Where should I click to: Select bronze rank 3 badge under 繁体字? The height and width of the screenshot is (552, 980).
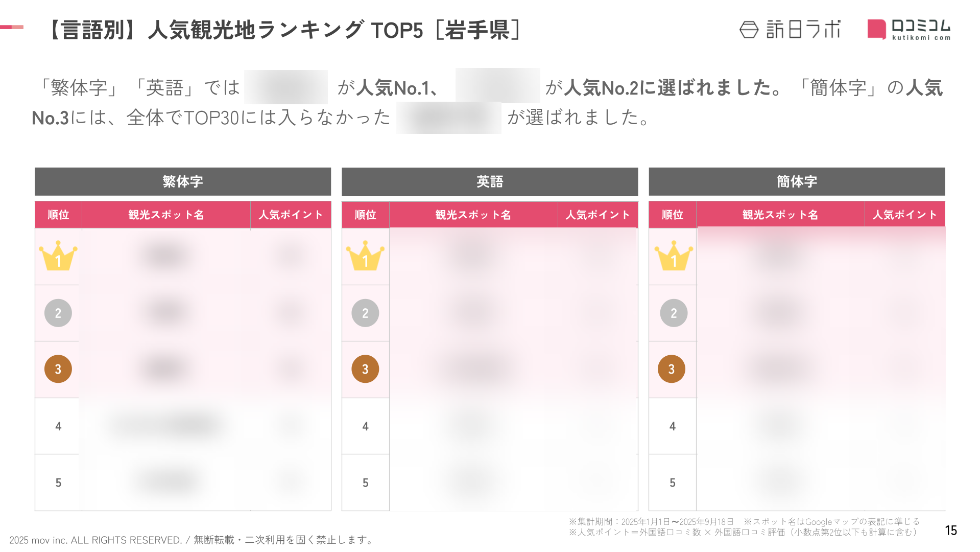58,369
